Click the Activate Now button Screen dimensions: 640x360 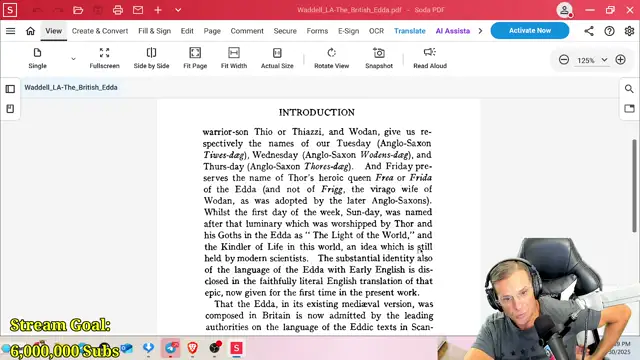pos(530,31)
